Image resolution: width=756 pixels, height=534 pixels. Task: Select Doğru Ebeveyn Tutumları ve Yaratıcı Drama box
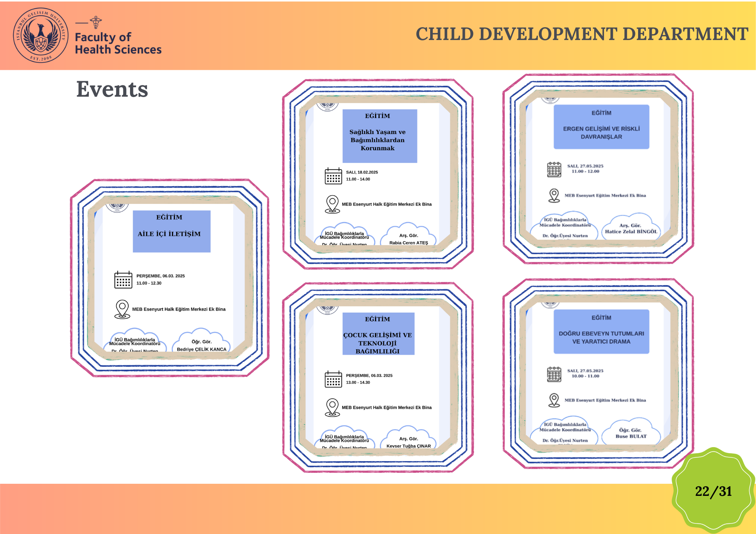(601, 332)
